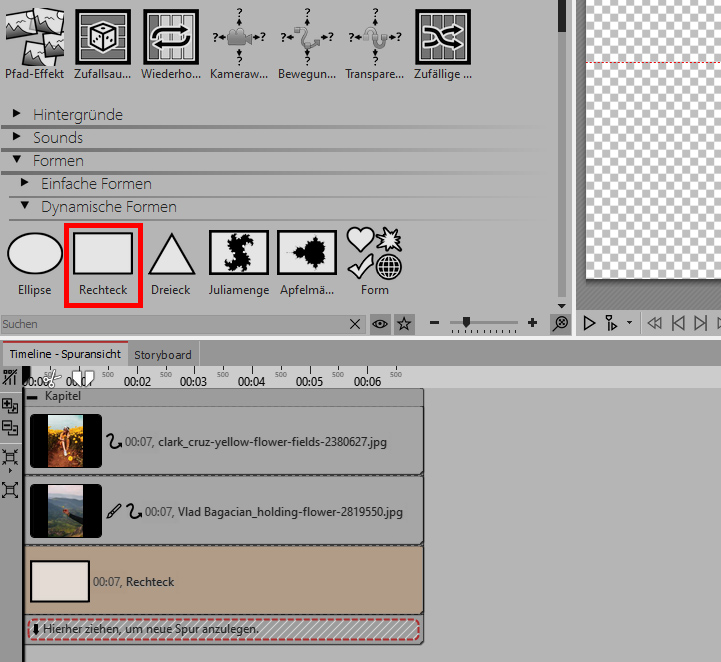Click the thumbnail size zoom slider
Image resolution: width=721 pixels, height=662 pixels.
coord(484,323)
